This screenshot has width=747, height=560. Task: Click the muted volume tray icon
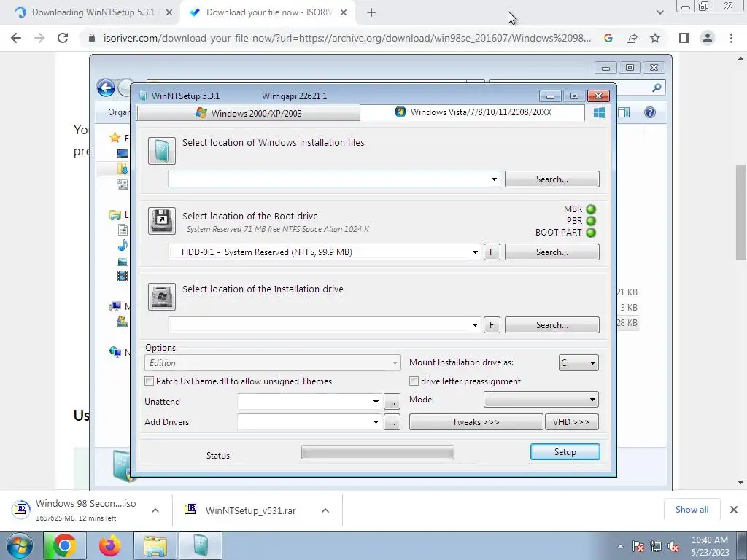673,547
